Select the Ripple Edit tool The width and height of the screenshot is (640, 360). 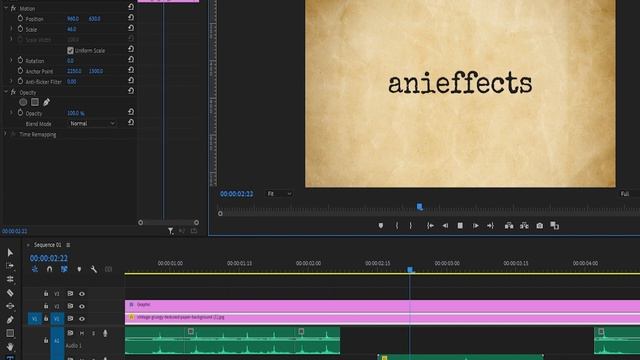10,279
